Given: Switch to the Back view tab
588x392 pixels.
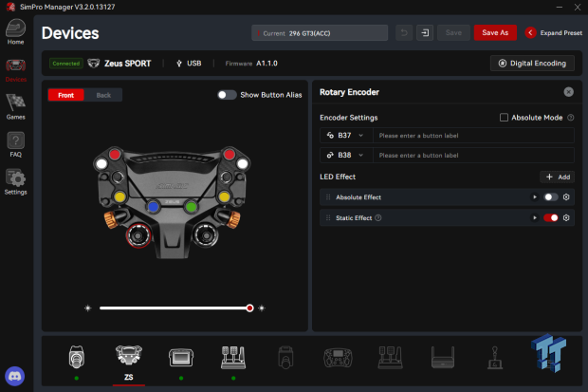Looking at the screenshot, I should (103, 95).
